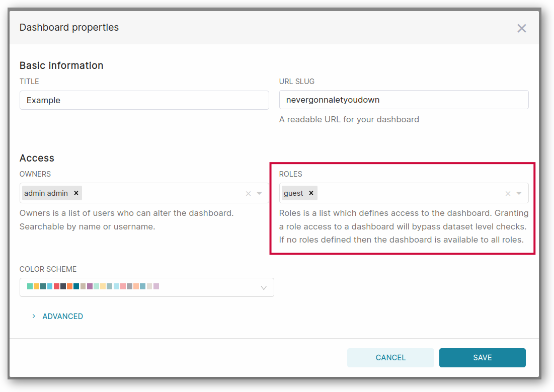Remove the "guest" role chip
The height and width of the screenshot is (392, 554).
pyautogui.click(x=311, y=193)
